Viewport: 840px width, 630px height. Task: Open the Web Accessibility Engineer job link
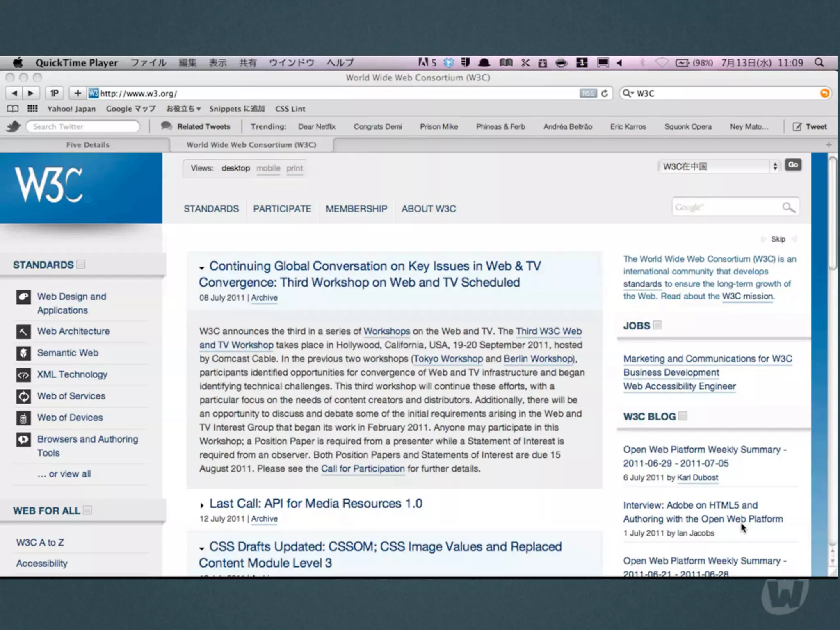point(679,386)
